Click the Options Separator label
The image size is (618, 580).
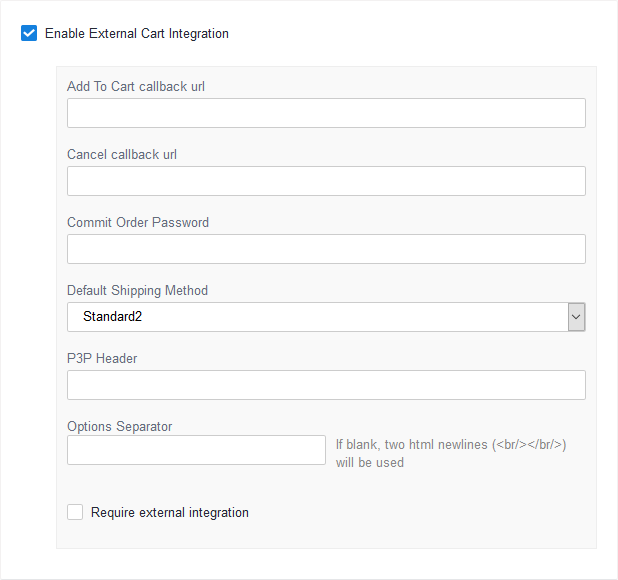pos(120,427)
